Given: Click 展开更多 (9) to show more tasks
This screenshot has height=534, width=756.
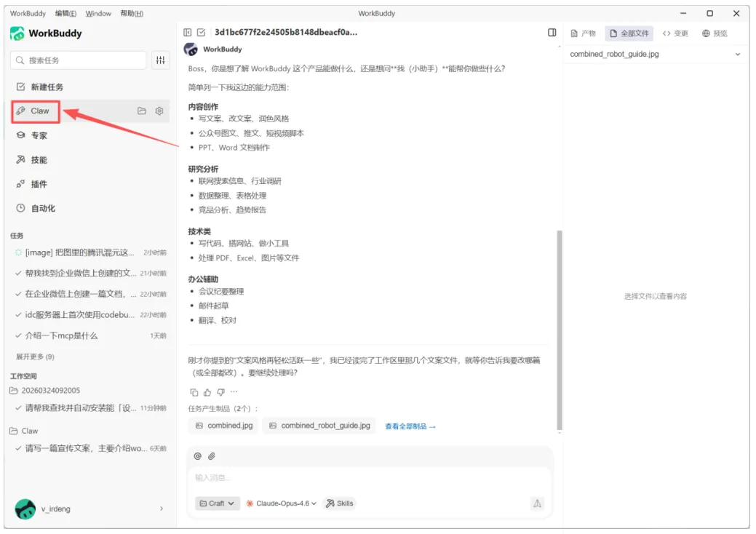Looking at the screenshot, I should [x=35, y=356].
